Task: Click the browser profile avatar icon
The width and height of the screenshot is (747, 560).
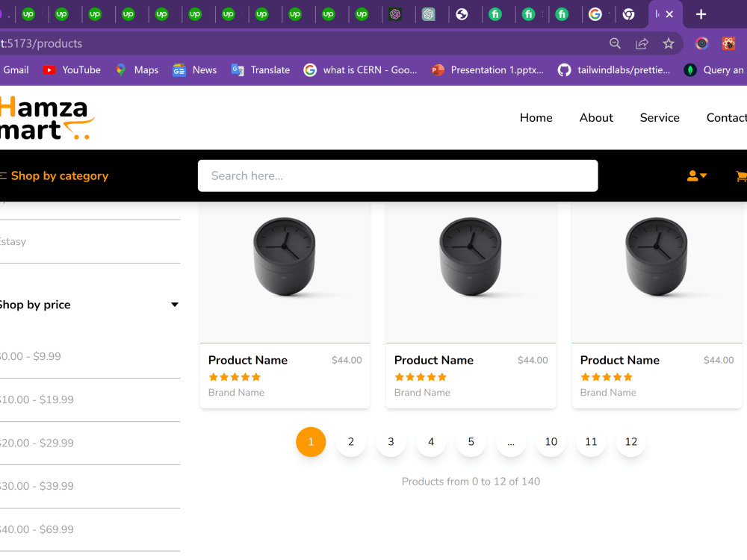Action: 701,43
